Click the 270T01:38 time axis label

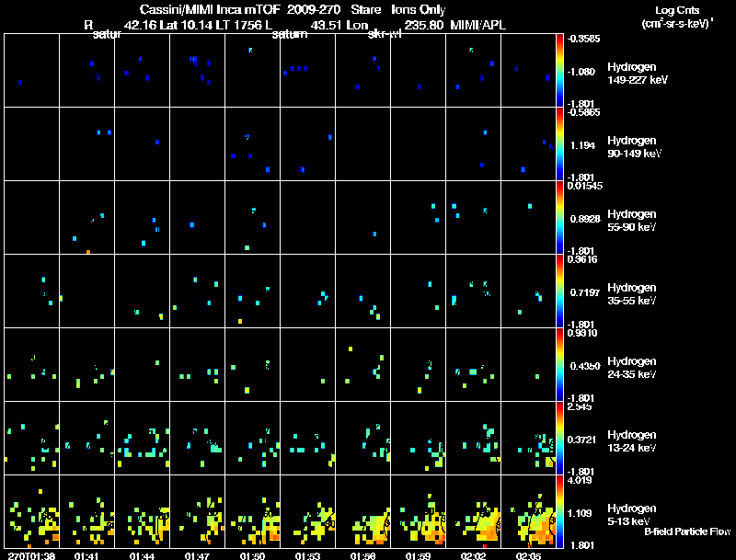pos(31,555)
